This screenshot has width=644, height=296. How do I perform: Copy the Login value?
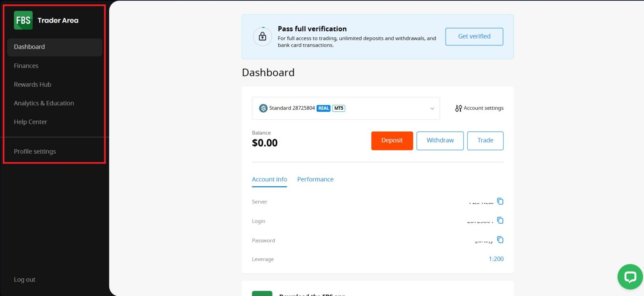pyautogui.click(x=500, y=220)
